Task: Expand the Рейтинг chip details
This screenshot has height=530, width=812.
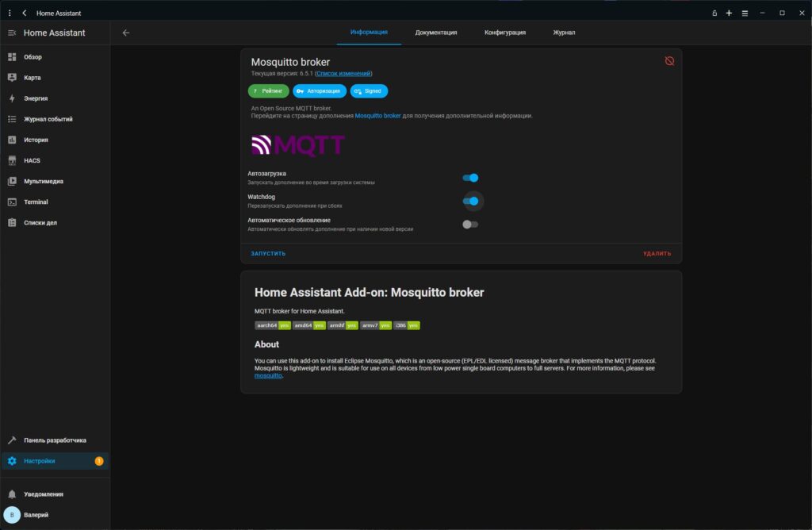Action: point(268,91)
